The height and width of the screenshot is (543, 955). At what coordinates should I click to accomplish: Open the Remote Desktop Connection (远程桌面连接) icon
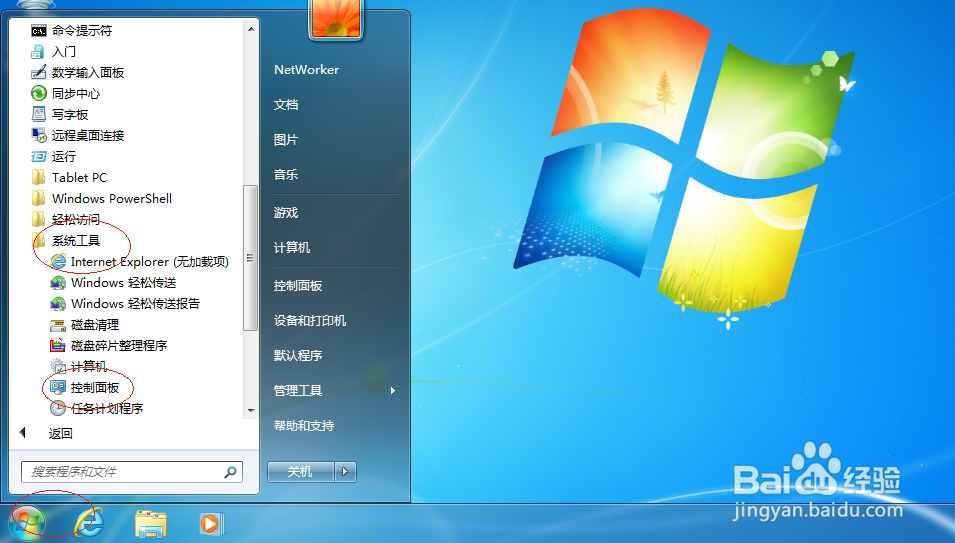(38, 135)
